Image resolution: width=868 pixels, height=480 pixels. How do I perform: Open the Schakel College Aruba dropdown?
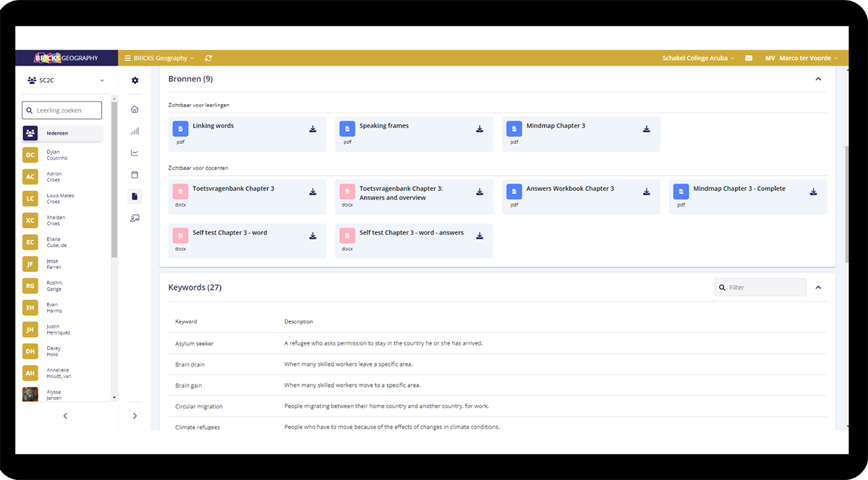pyautogui.click(x=697, y=58)
